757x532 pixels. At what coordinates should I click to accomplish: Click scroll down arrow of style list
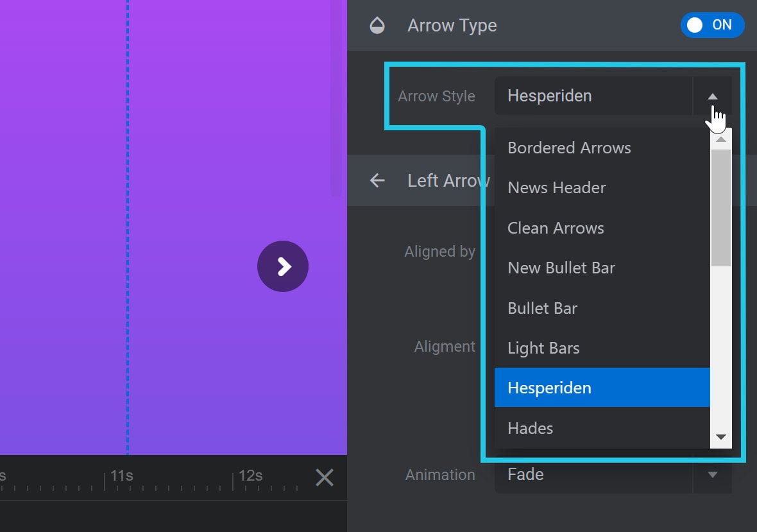tap(721, 437)
